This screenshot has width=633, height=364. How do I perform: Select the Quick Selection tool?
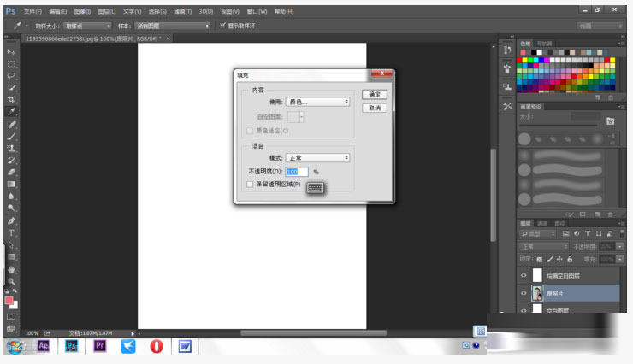pos(11,88)
